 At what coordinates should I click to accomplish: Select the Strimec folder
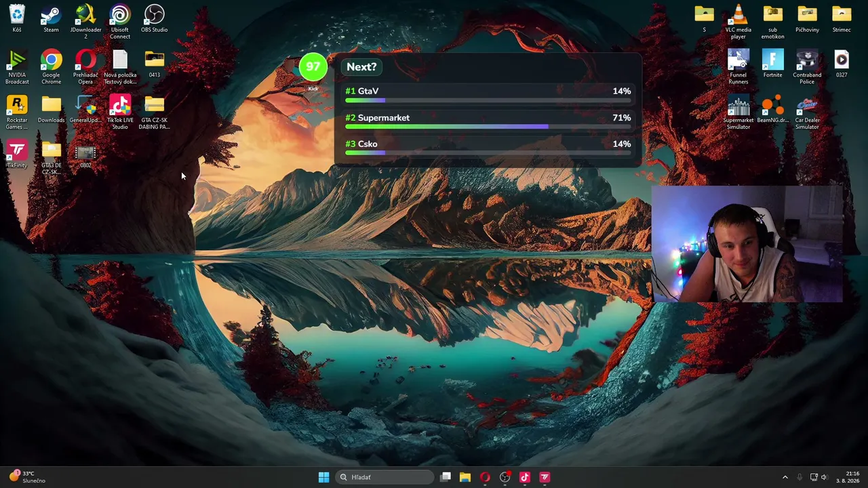842,19
